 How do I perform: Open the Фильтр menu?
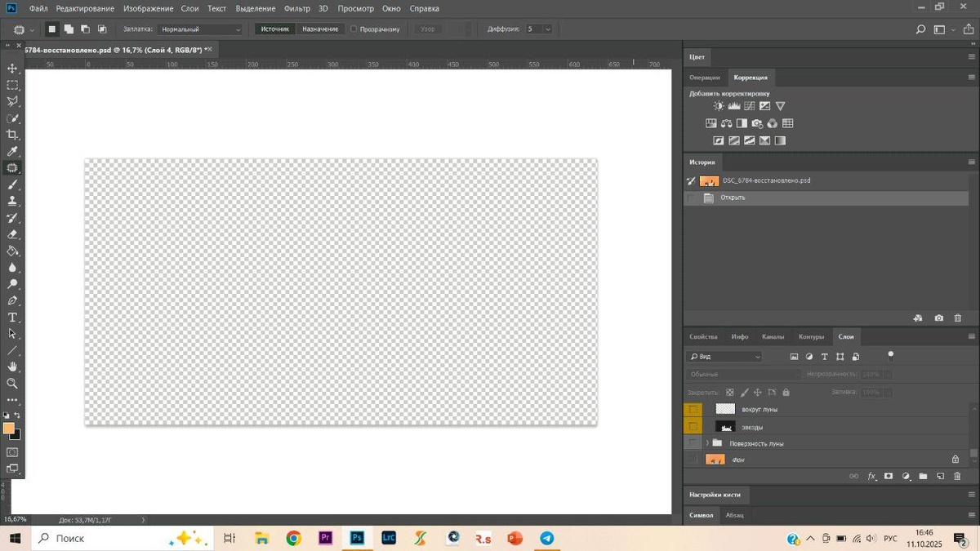(297, 8)
